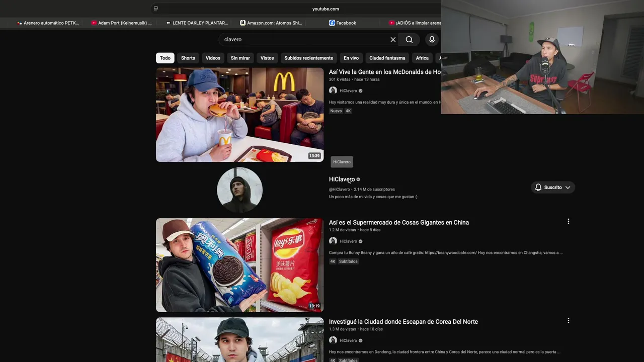This screenshot has width=644, height=362.
Task: Open the Adam Port (Keinemusik) bookmark
Action: 121,23
